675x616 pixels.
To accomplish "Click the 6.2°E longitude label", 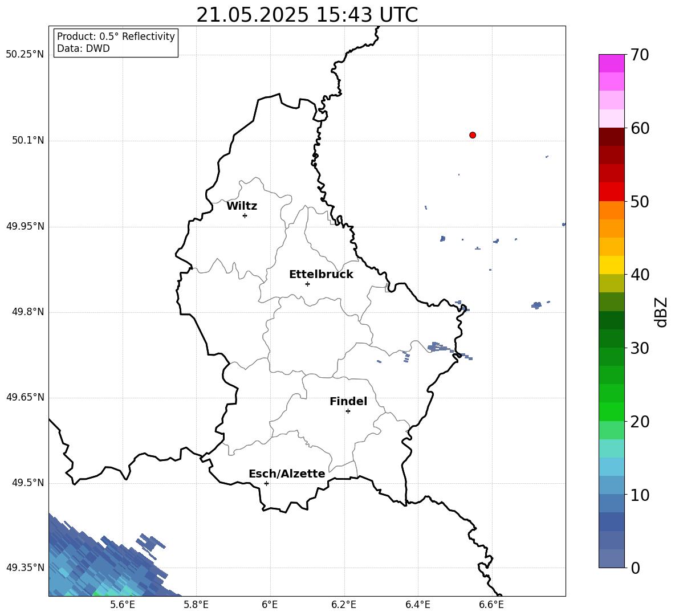I will pos(344,605).
